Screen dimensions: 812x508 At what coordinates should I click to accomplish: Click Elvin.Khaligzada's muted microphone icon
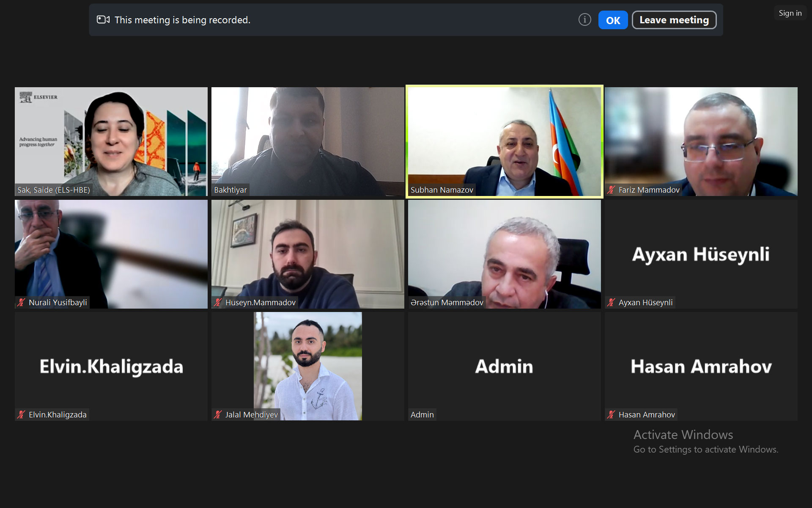point(21,415)
